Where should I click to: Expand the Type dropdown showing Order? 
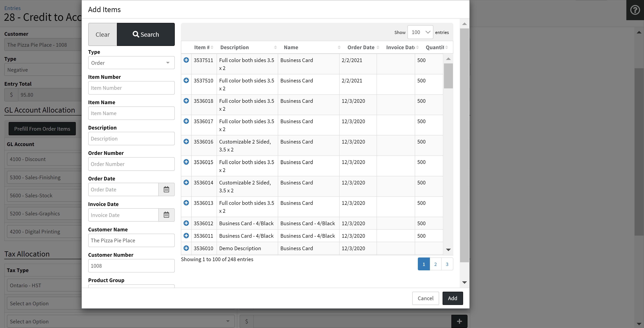point(131,63)
